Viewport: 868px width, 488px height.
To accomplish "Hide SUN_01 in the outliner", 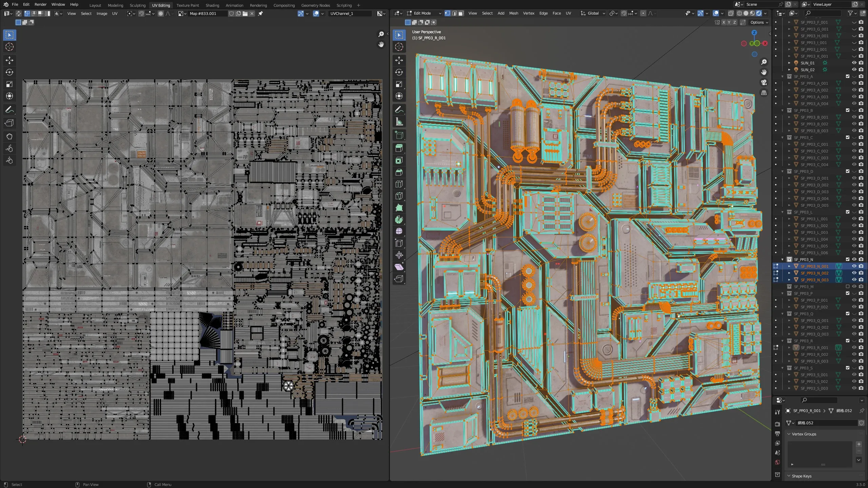I will [x=854, y=63].
